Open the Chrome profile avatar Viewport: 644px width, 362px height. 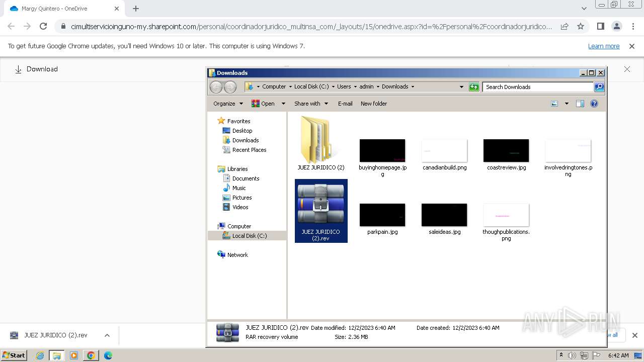click(617, 26)
